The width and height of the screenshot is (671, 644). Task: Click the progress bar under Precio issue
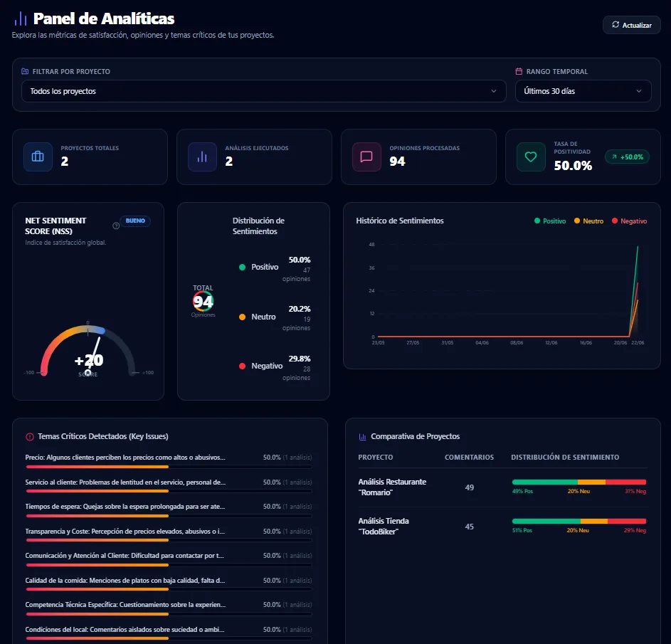pyautogui.click(x=169, y=467)
